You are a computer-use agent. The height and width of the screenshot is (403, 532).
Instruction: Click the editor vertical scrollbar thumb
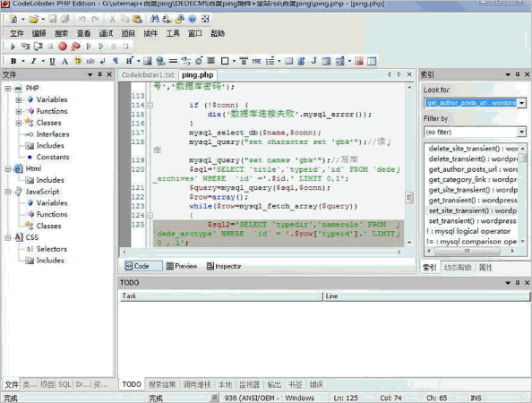point(409,197)
